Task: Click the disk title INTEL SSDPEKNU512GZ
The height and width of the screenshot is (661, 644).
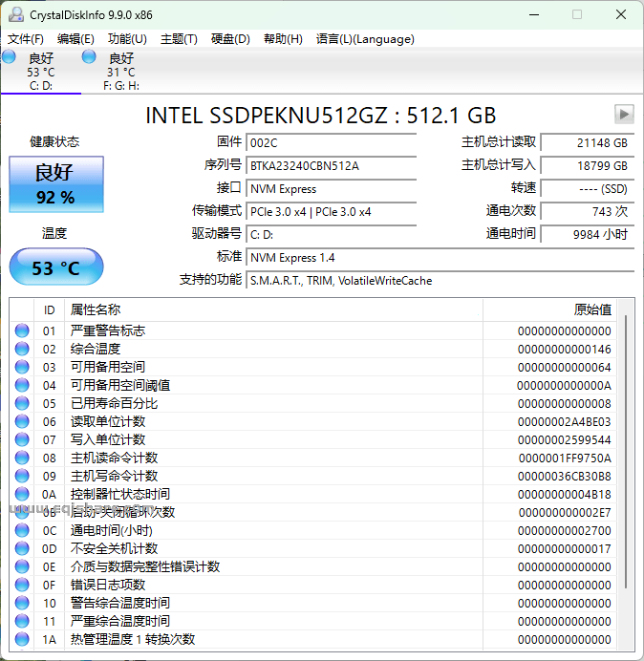Action: tap(320, 115)
